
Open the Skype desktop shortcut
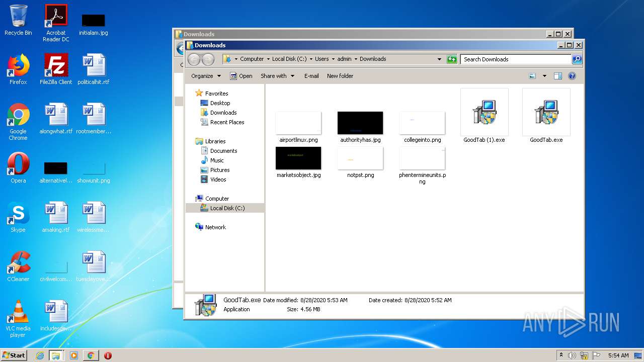click(18, 217)
